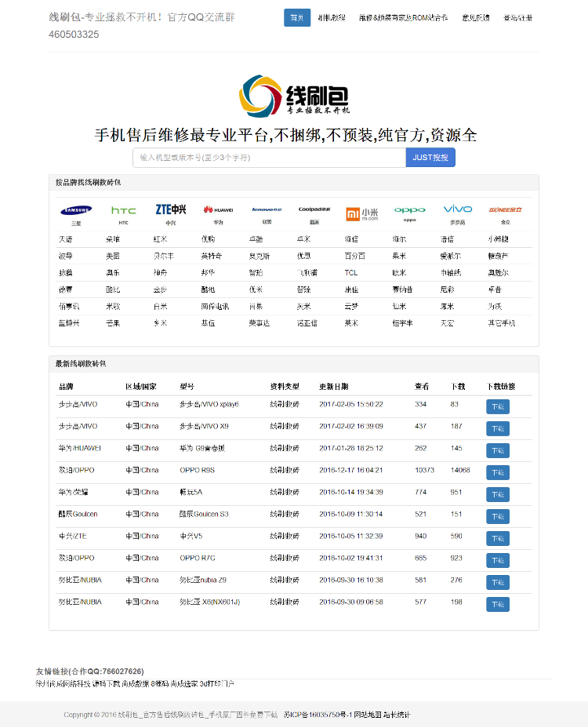Open the 神舟 brand link
This screenshot has width=588, height=728.
(x=160, y=272)
